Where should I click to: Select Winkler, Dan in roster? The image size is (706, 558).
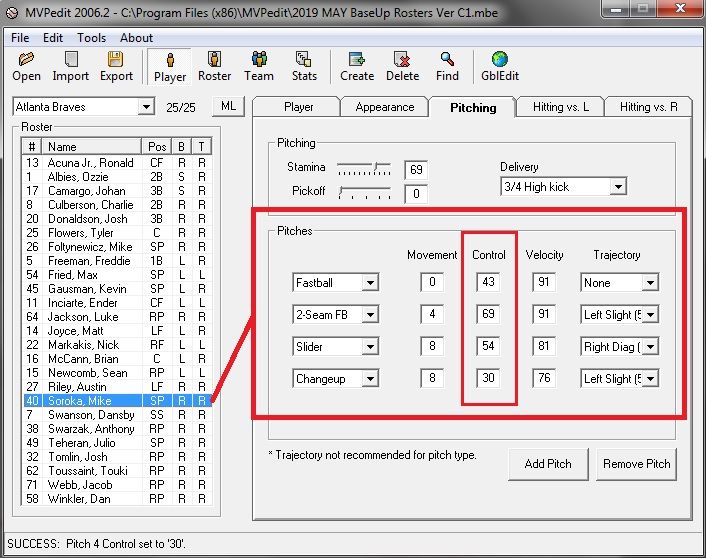pyautogui.click(x=117, y=499)
